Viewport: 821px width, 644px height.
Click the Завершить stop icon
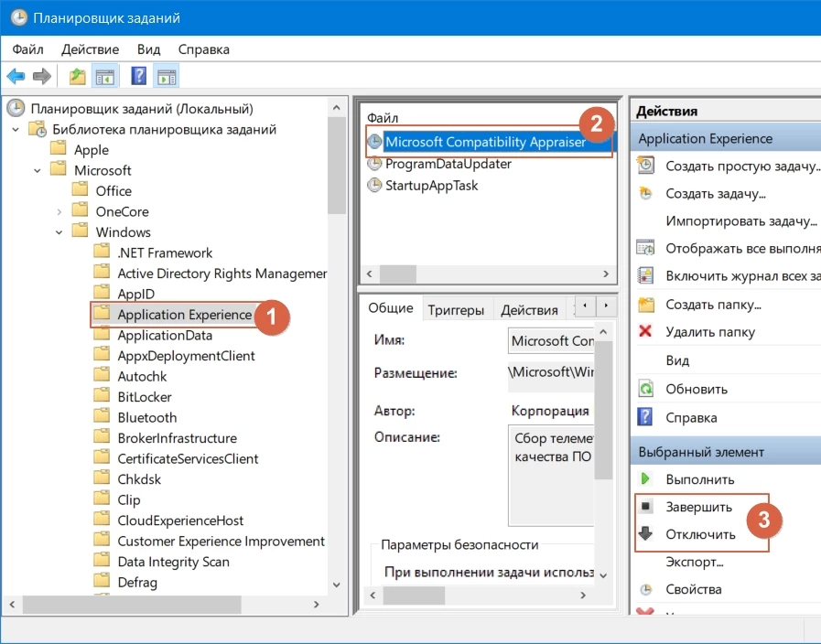click(x=646, y=507)
